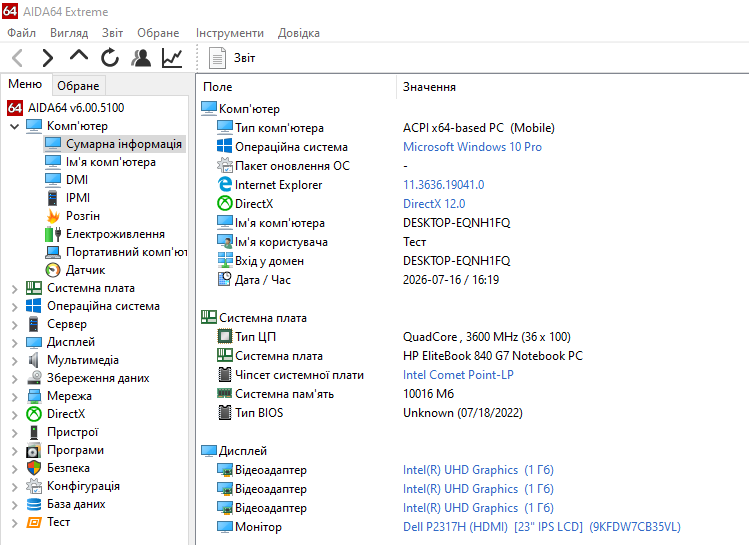Viewport: 749px width, 545px height.
Task: Click the Internet Explorer icon in list
Action: point(225,184)
